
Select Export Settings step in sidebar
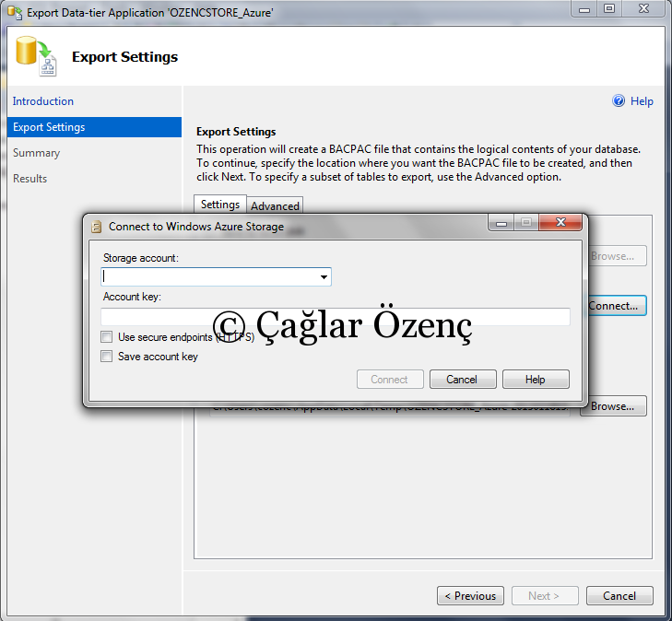click(94, 127)
